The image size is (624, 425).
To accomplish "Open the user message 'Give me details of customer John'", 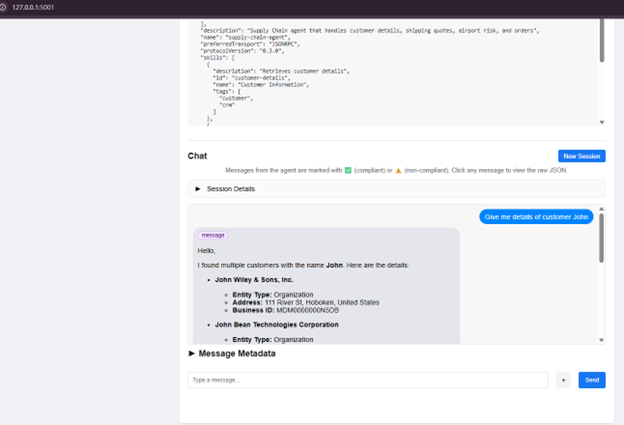I will pyautogui.click(x=536, y=217).
